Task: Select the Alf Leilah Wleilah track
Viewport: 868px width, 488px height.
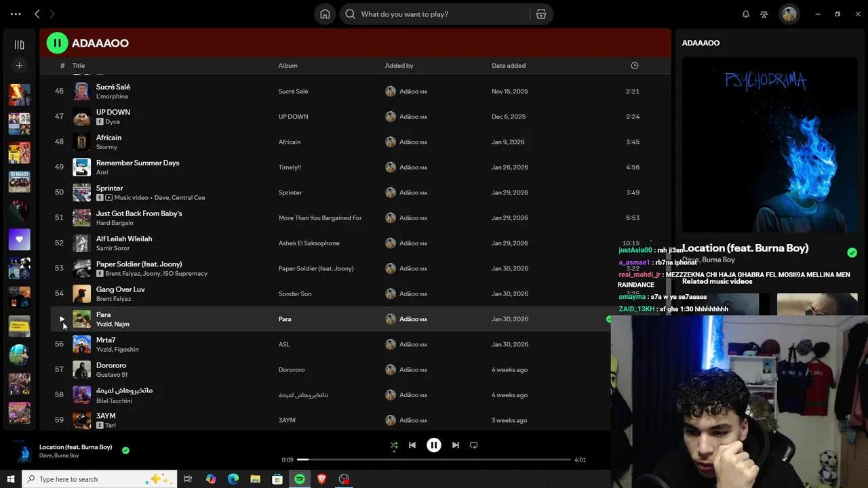Action: point(124,239)
